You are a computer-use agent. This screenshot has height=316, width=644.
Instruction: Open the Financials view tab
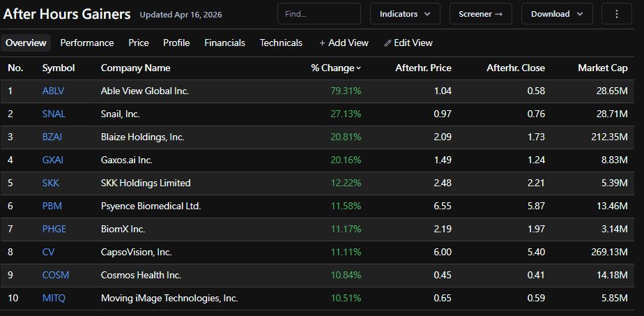click(224, 43)
